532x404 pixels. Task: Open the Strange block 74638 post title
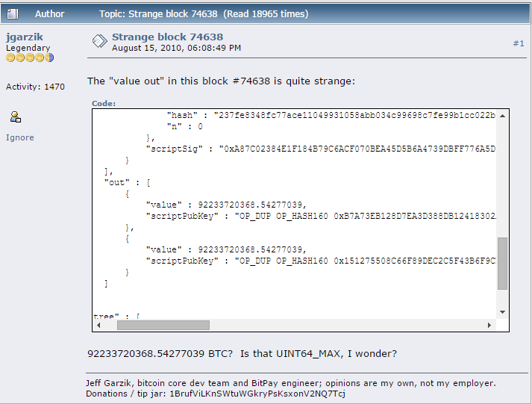(168, 37)
